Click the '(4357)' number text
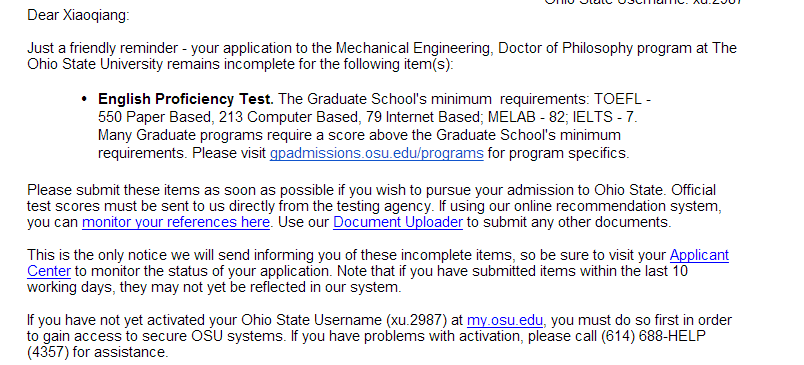Screen dimensions: 804x365 (50, 352)
